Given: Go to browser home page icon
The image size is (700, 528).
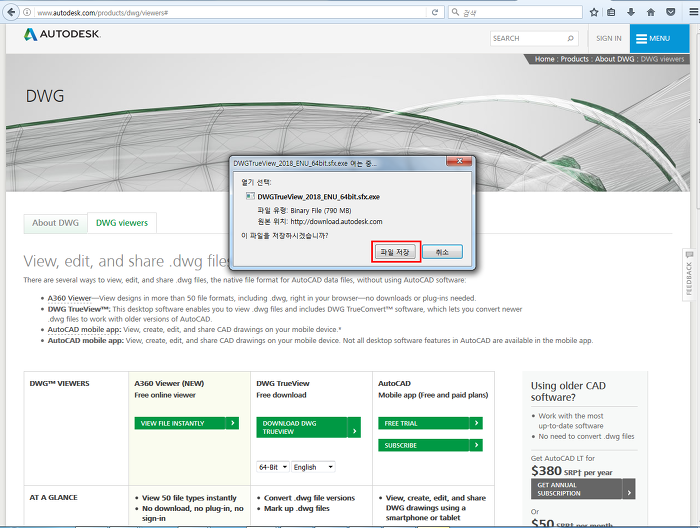Looking at the screenshot, I should 651,12.
